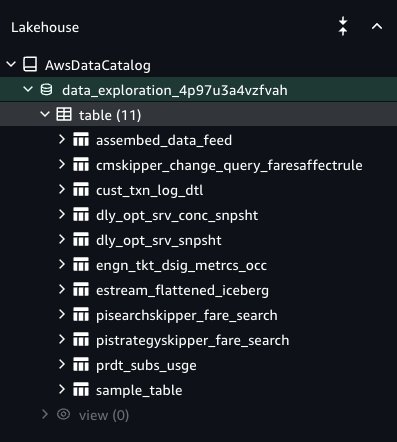Click the table group icon next to table (11)
The image size is (397, 442).
point(64,114)
